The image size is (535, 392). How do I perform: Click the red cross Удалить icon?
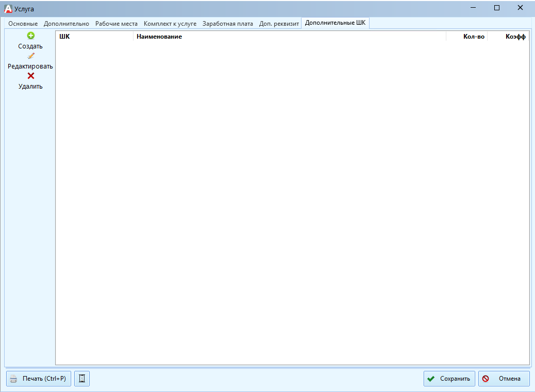point(31,76)
